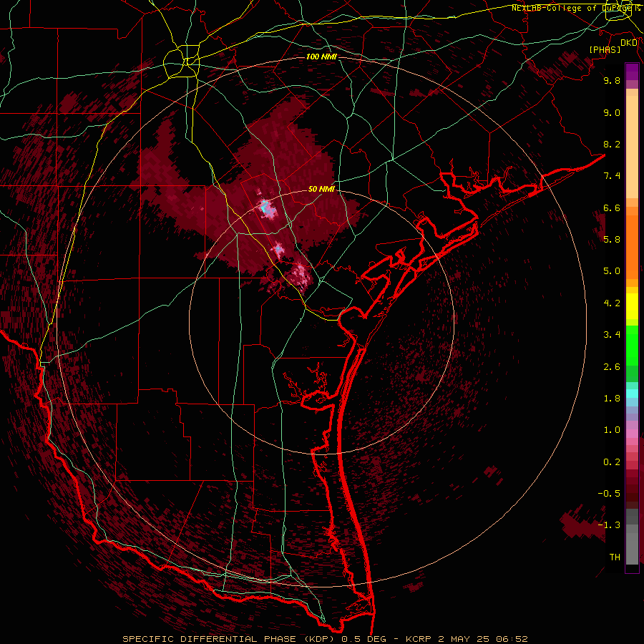Click the 5.0 value on the scale
The height and width of the screenshot is (644, 644).
pyautogui.click(x=612, y=271)
